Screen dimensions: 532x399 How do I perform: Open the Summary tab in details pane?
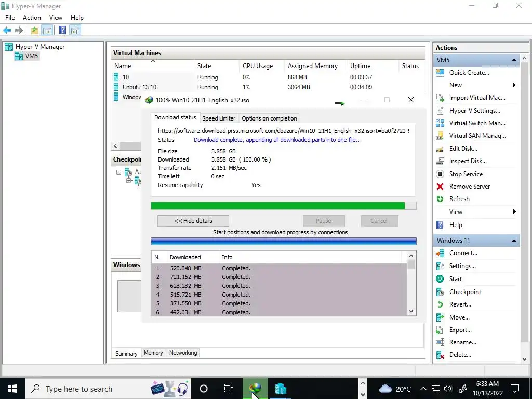[x=126, y=353]
